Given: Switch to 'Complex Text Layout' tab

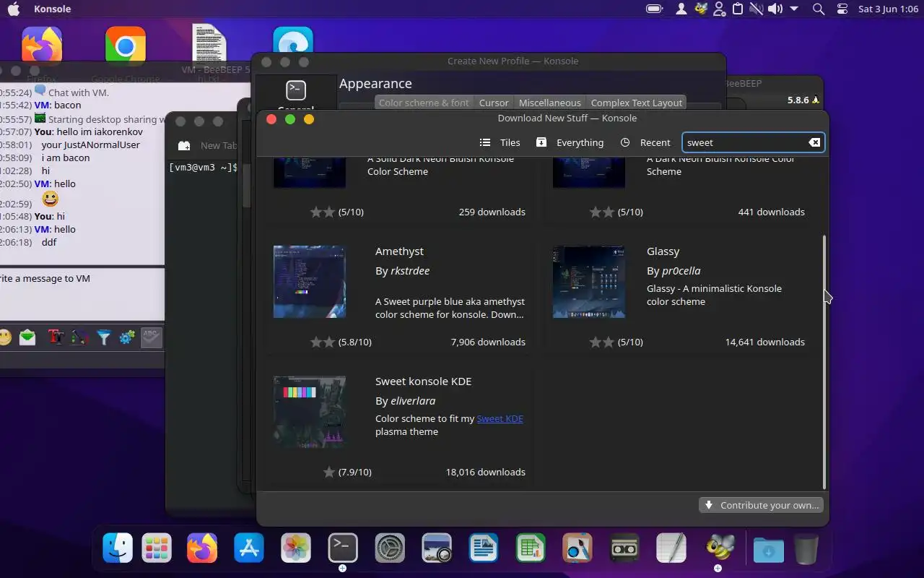Looking at the screenshot, I should click(x=636, y=103).
